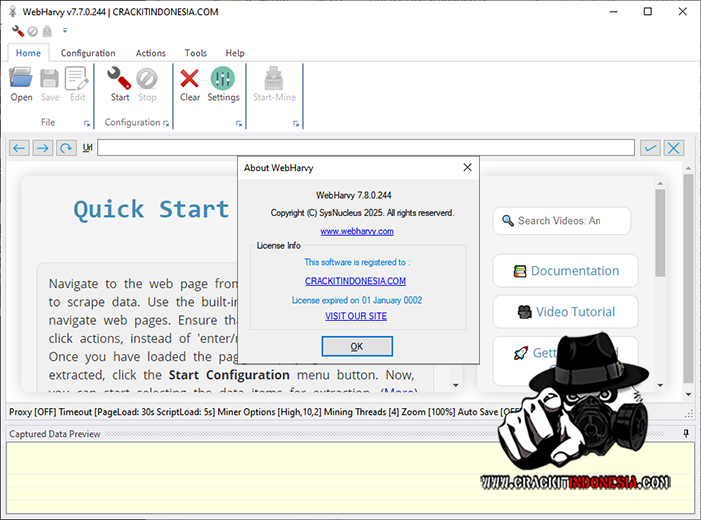Switch to the Configuration ribbon tab
Screen dimensions: 701x520
(88, 53)
